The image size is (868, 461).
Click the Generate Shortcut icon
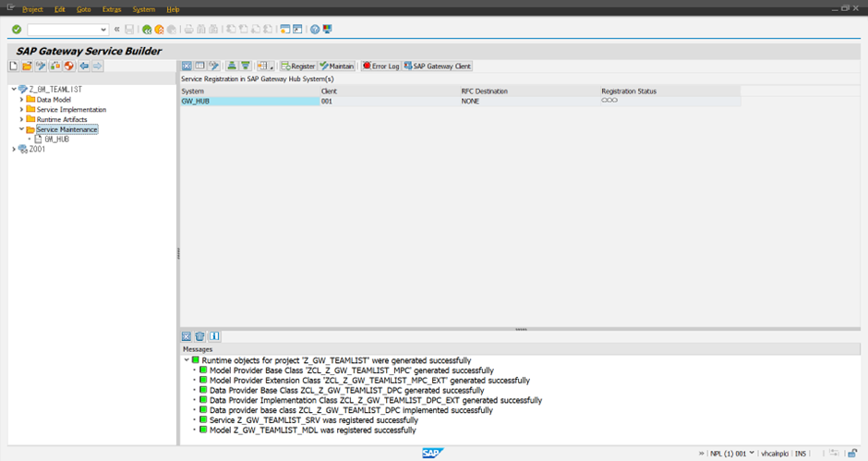point(297,30)
